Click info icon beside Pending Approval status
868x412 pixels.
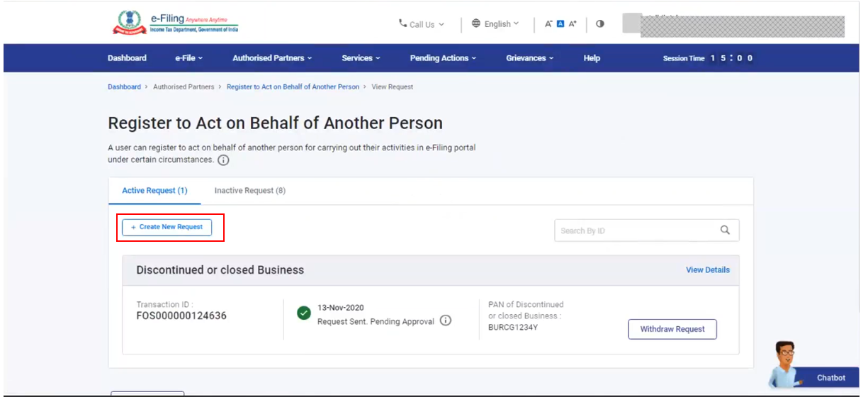coord(446,321)
